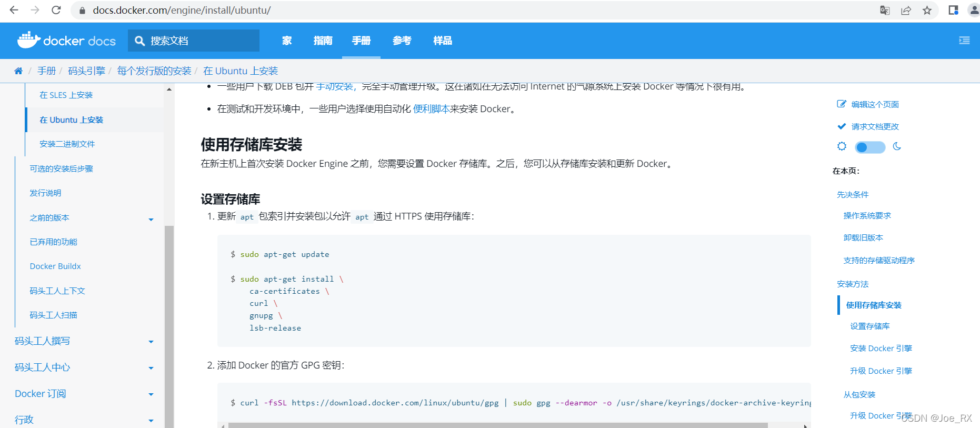Screen dimensions: 980x428
Task: Jump to 设置存储库 in page contents
Action: pyautogui.click(x=869, y=326)
